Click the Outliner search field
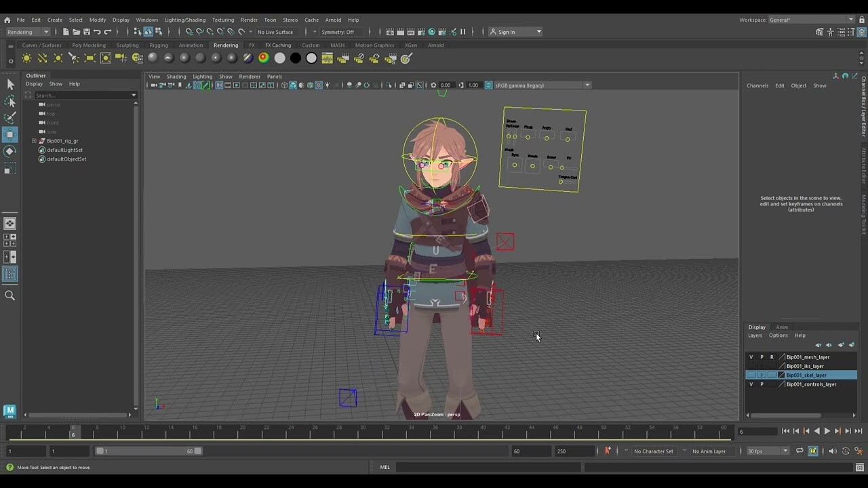Screen dimensions: 868x488 [x=85, y=95]
